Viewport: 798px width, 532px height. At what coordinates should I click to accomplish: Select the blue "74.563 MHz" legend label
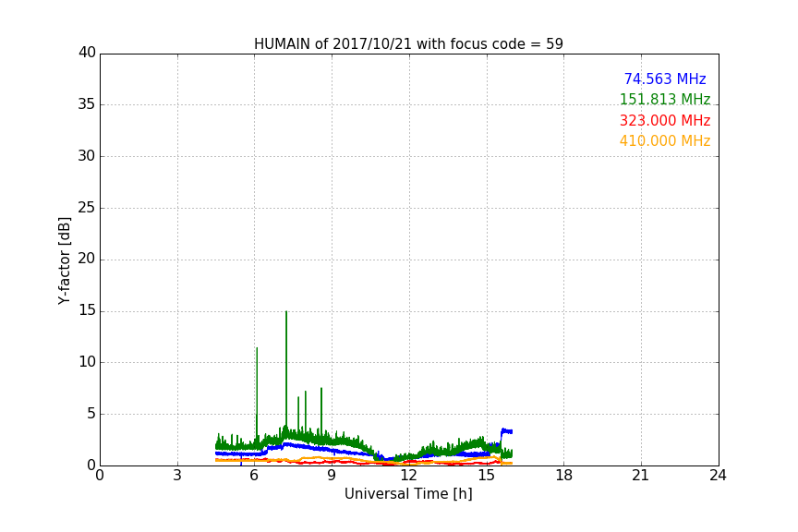(665, 79)
